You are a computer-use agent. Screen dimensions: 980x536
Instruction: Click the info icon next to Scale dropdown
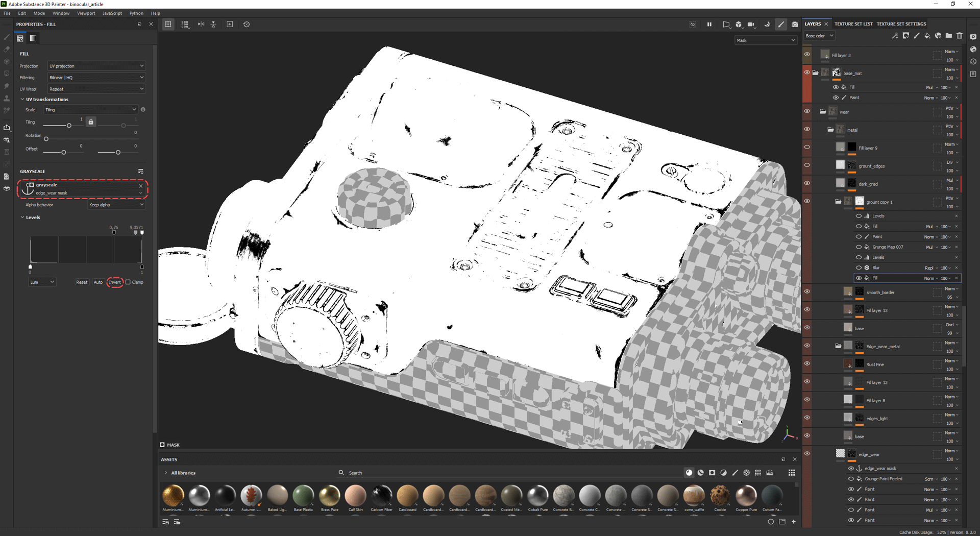[x=143, y=110]
